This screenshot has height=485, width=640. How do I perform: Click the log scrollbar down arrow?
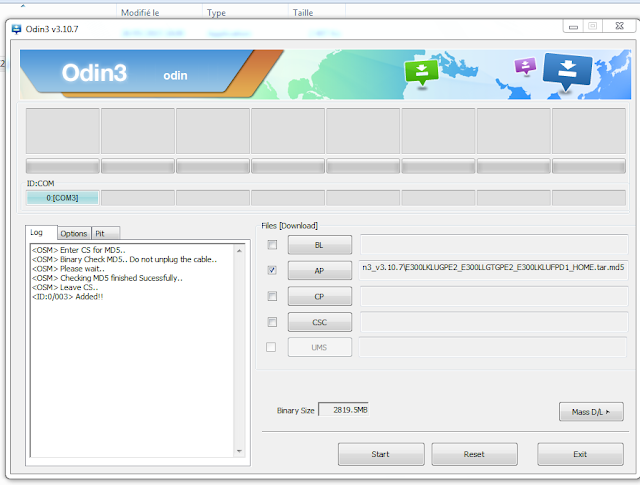point(239,451)
